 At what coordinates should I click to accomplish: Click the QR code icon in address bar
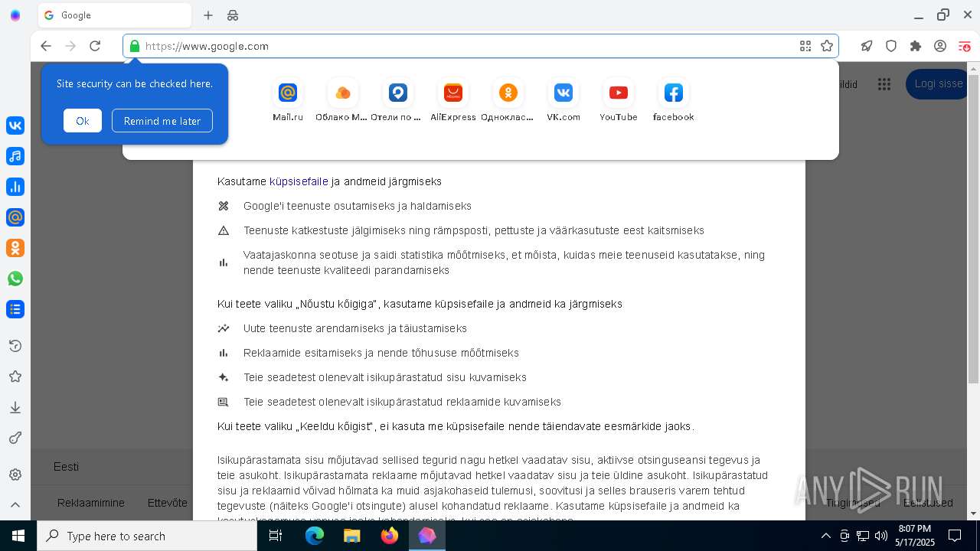(x=805, y=46)
